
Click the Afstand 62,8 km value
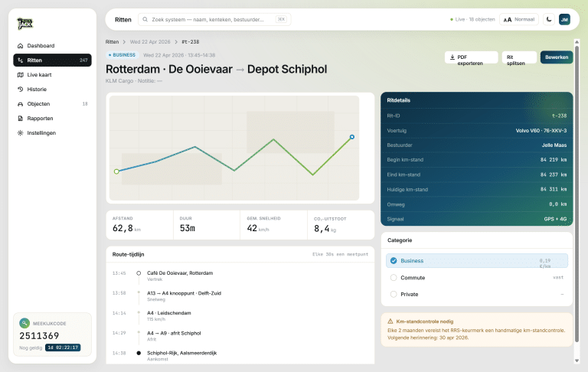pyautogui.click(x=126, y=228)
